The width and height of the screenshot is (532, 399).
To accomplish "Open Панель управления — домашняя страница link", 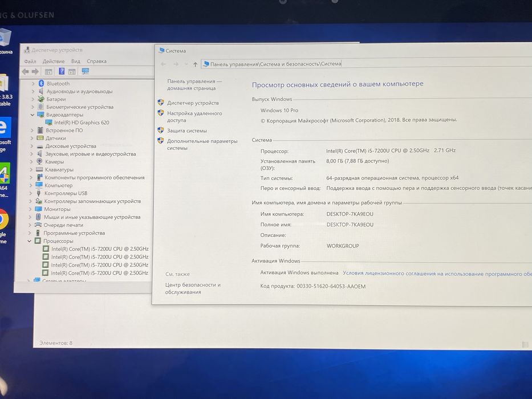I will click(194, 85).
